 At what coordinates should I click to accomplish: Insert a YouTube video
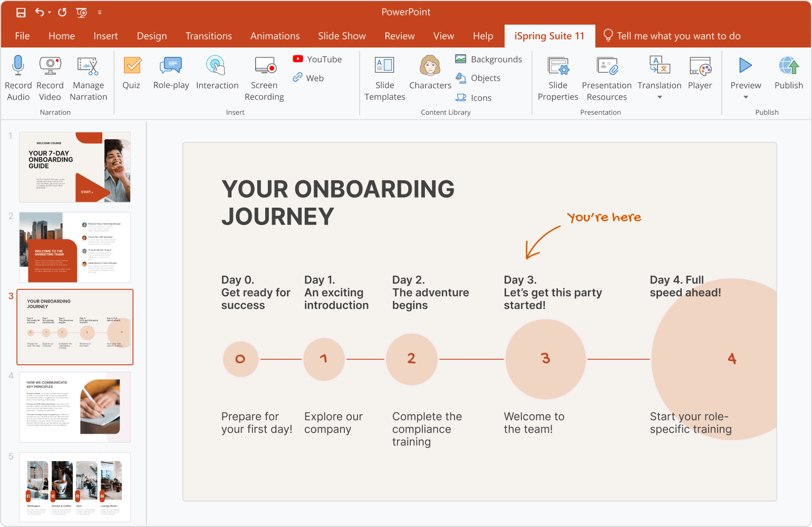tap(317, 60)
